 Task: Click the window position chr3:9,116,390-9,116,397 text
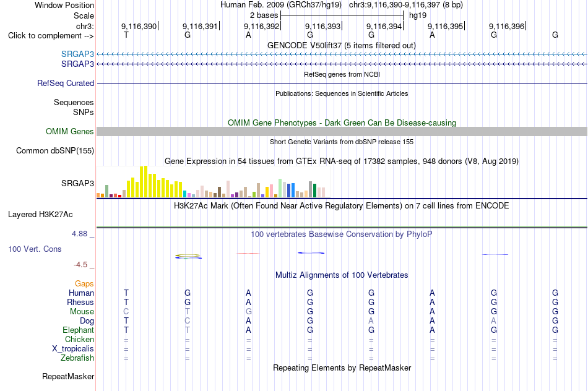(406, 5)
